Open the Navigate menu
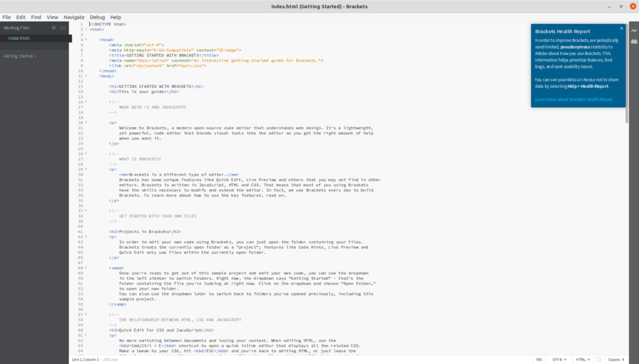The width and height of the screenshot is (639, 364). pyautogui.click(x=74, y=17)
